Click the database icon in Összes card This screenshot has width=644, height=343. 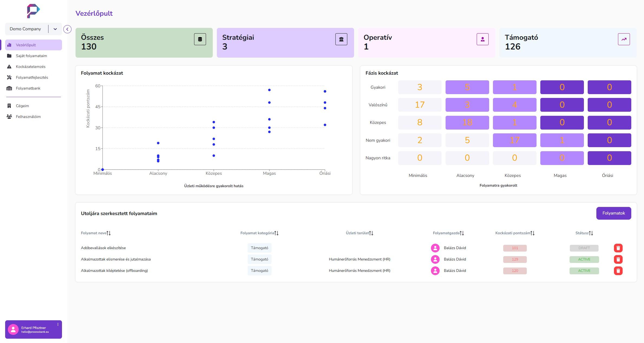[200, 39]
